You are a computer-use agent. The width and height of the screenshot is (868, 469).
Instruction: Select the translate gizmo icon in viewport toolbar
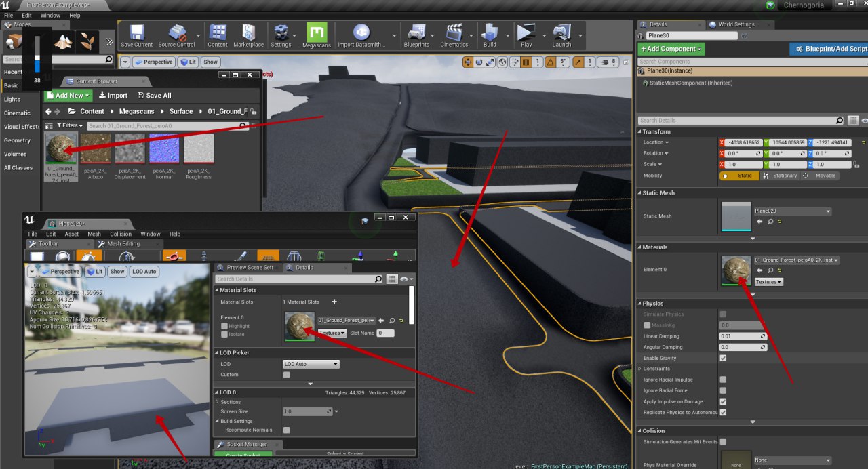click(x=468, y=62)
